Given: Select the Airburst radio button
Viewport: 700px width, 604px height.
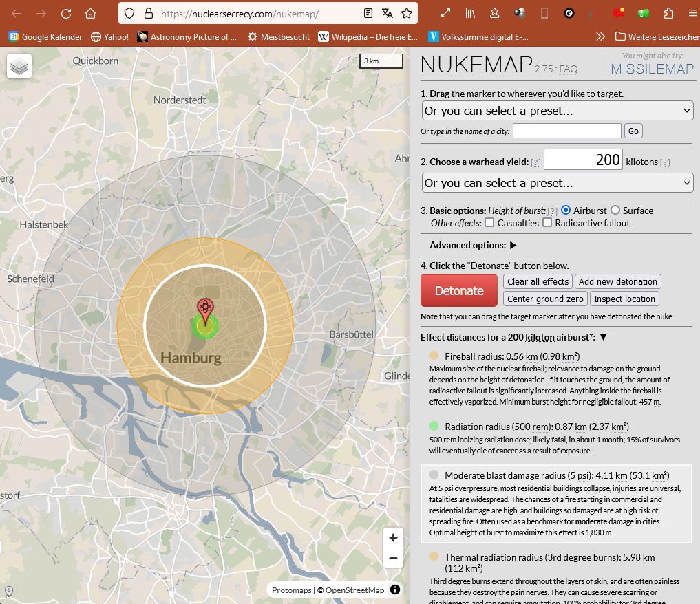Looking at the screenshot, I should (566, 210).
